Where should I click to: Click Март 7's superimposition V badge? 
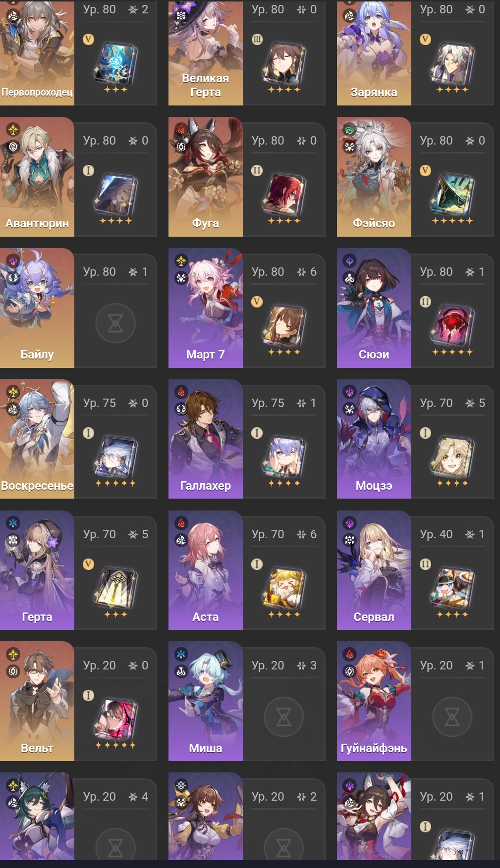click(x=257, y=302)
